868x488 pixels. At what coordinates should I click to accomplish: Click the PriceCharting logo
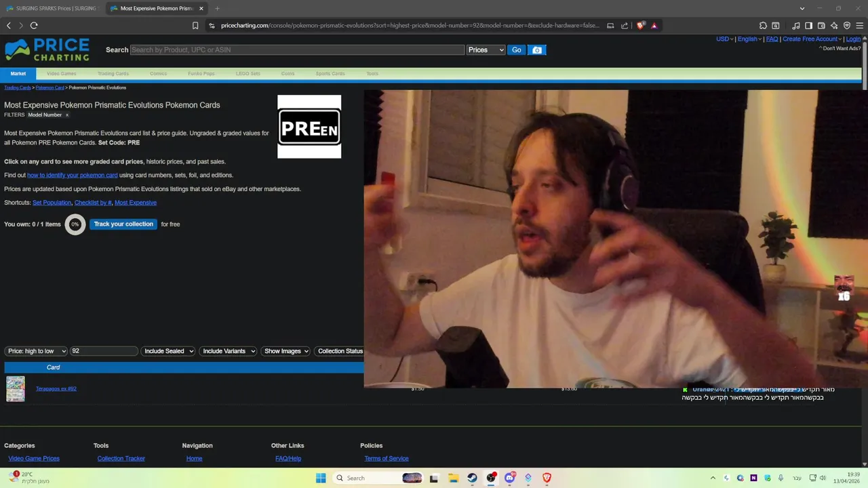click(47, 49)
